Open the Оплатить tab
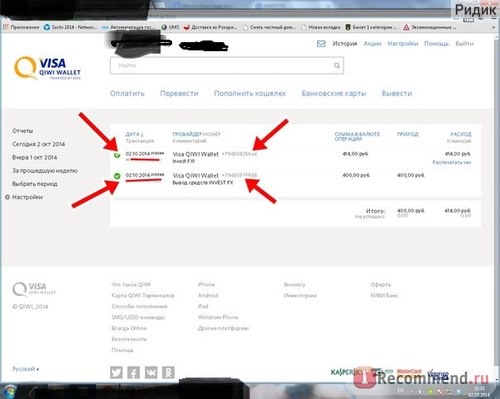Screen dimensions: 500x399 click(x=127, y=93)
